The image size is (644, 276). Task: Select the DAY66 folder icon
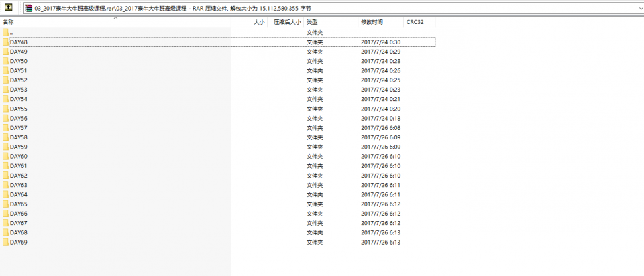point(5,214)
